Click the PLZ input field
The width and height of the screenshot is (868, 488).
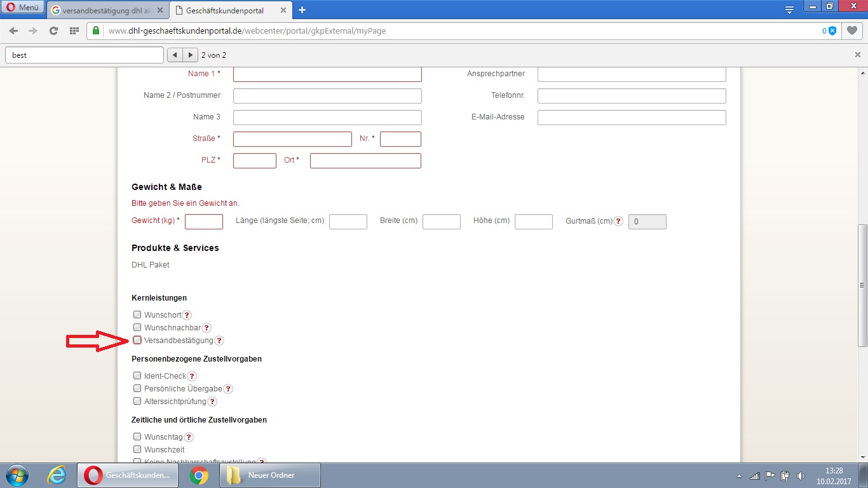pyautogui.click(x=255, y=161)
